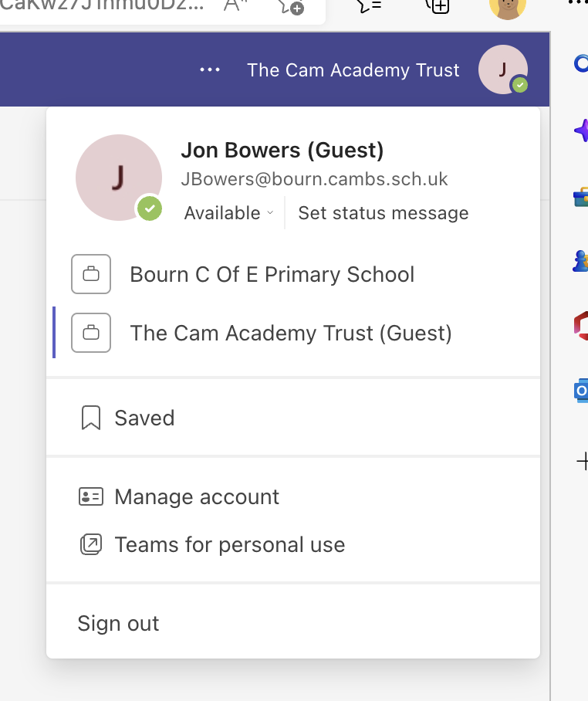Click the large J profile picture

pyautogui.click(x=119, y=178)
